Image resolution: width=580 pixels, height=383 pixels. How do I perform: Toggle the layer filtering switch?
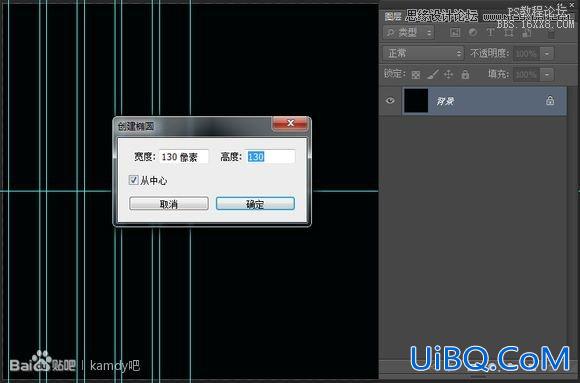coord(551,34)
